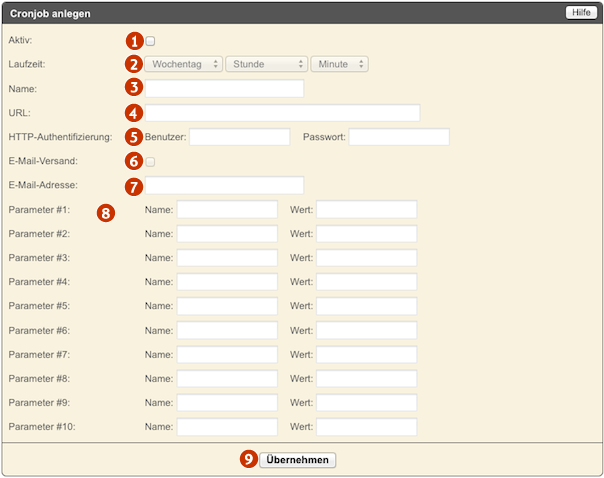The width and height of the screenshot is (604, 478).
Task: Click Parameter #8 Wert field
Action: 367,379
